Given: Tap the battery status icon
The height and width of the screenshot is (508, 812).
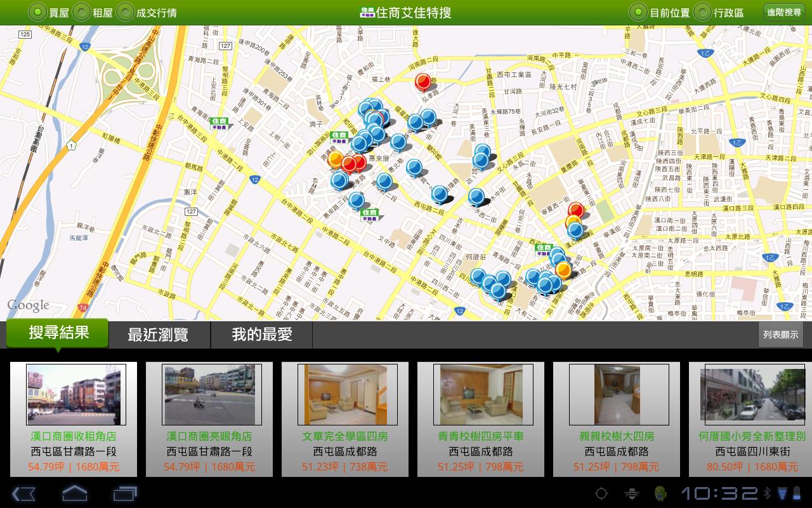Looking at the screenshot, I should (x=797, y=493).
